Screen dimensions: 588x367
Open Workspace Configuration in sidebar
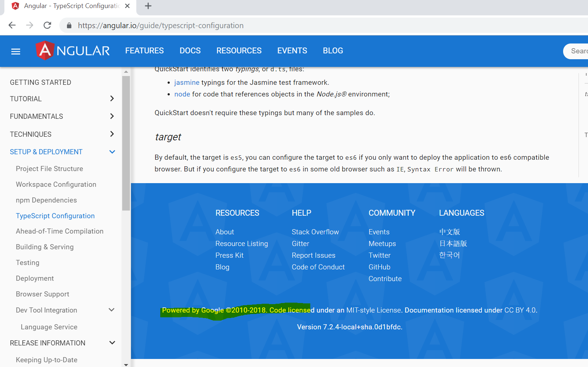coord(56,185)
